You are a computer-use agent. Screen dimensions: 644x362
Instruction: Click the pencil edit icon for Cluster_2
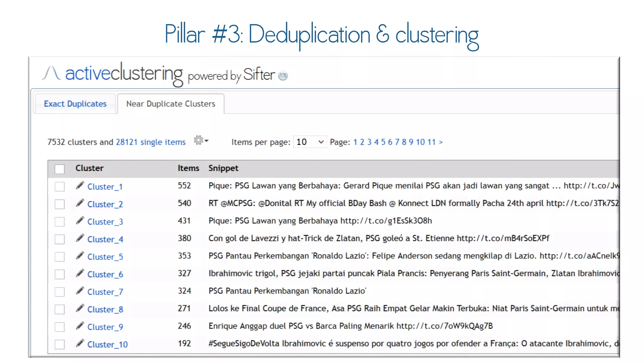click(x=80, y=203)
